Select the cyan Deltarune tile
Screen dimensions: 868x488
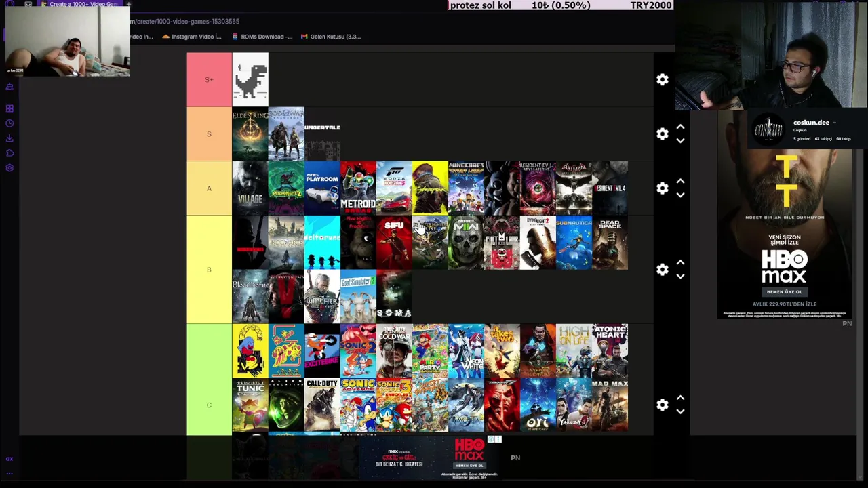click(x=322, y=243)
